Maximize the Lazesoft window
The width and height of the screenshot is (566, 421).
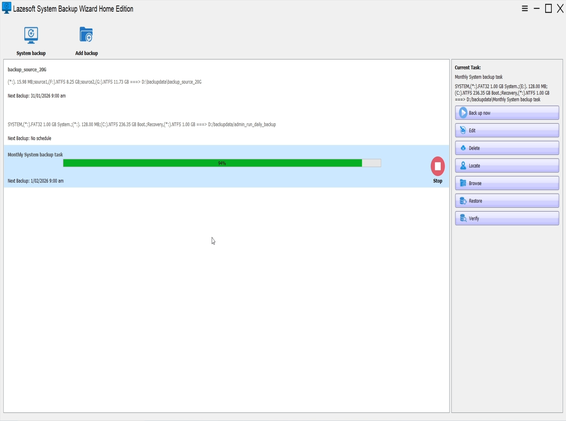(548, 8)
